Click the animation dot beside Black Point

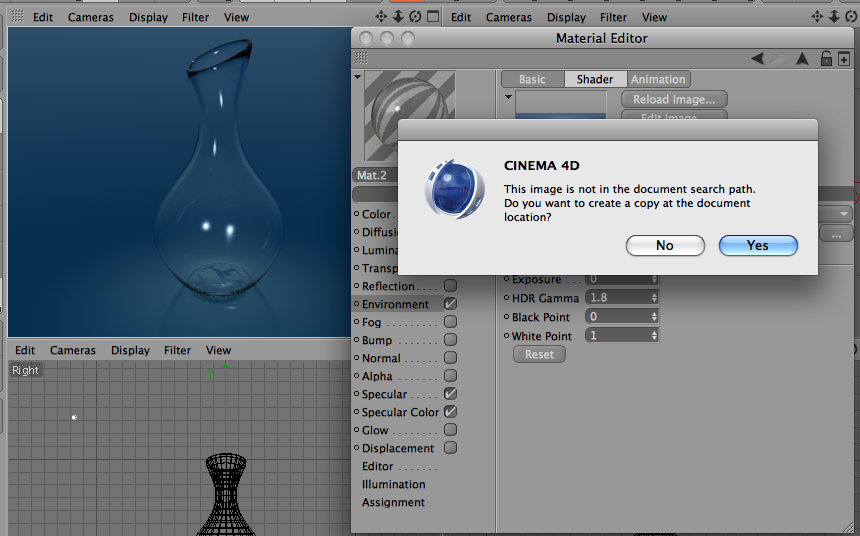click(x=506, y=317)
